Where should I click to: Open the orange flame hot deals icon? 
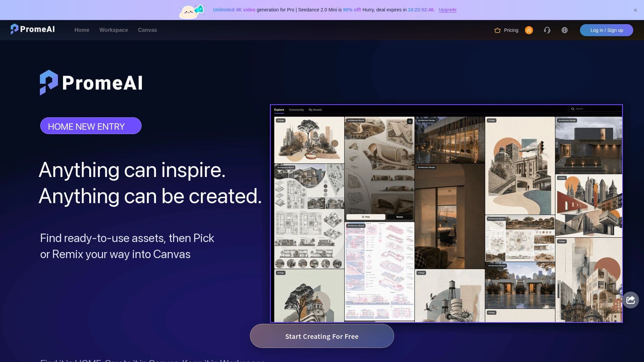(529, 30)
